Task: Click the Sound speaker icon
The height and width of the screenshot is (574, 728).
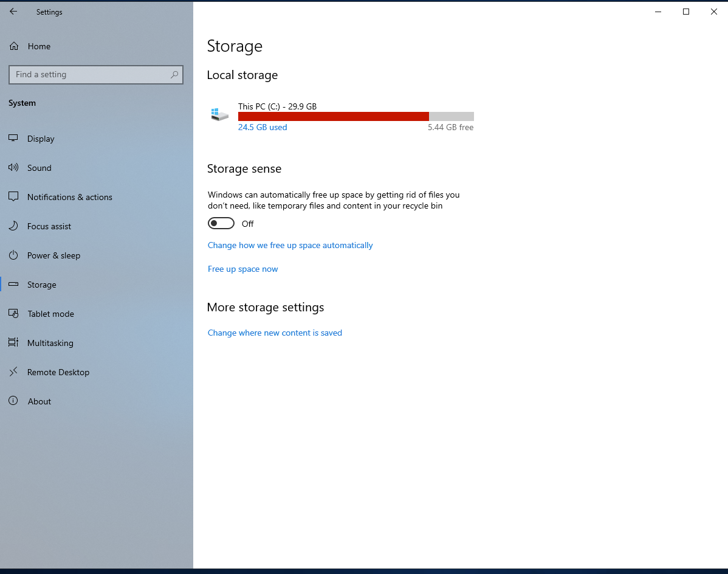Action: pos(13,168)
